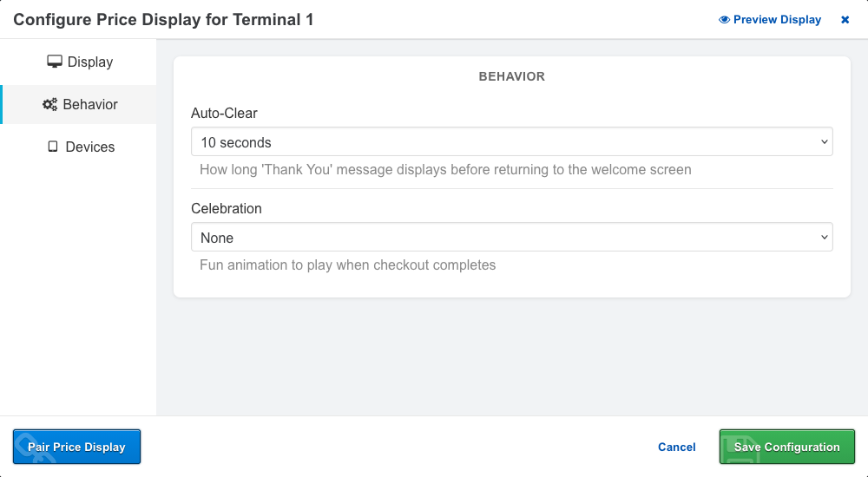Select the Behavior tab label
The height and width of the screenshot is (477, 868).
pos(90,105)
